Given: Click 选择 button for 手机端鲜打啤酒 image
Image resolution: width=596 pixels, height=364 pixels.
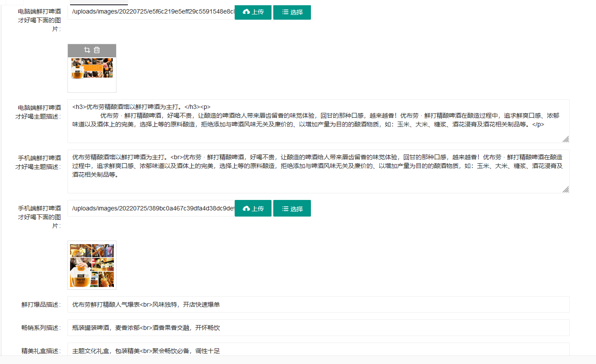Looking at the screenshot, I should point(292,208).
